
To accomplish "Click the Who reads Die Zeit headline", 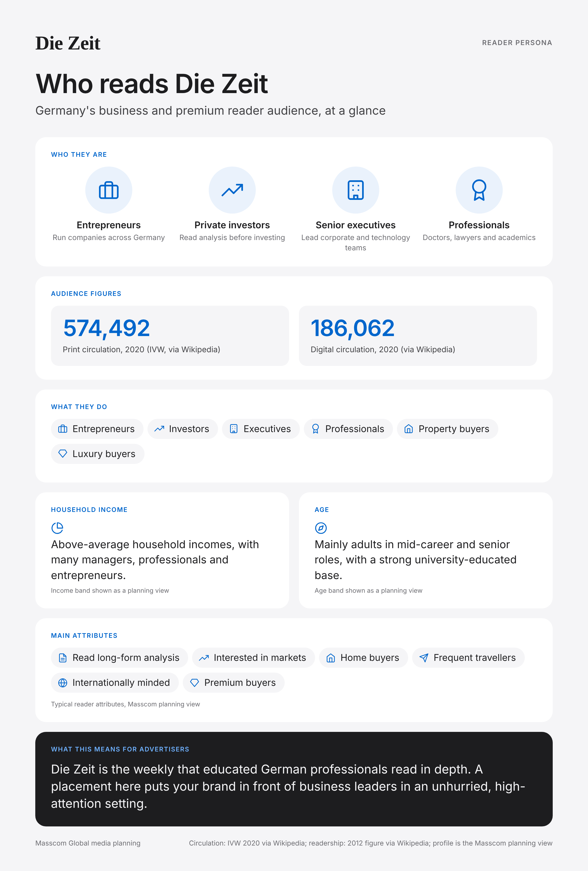I will tap(152, 84).
